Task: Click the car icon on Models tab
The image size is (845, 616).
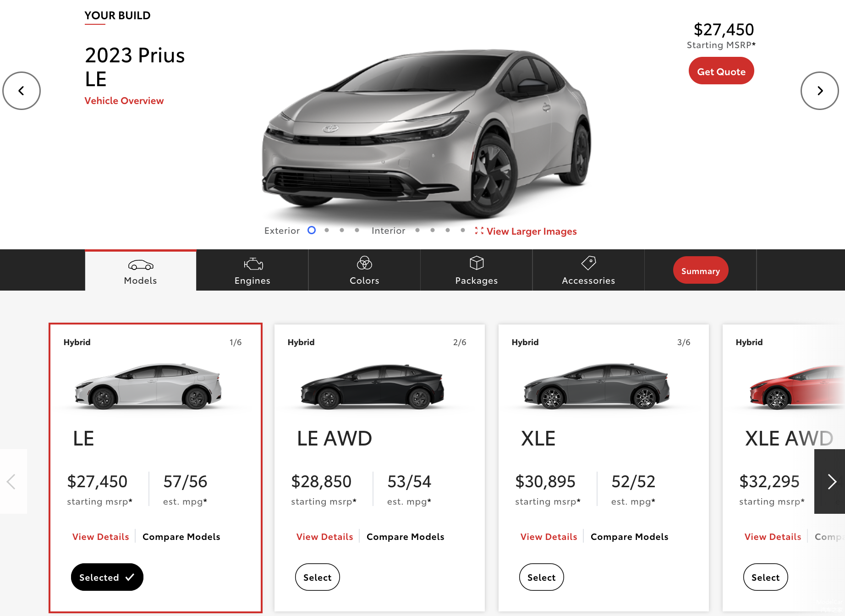Action: click(x=141, y=265)
